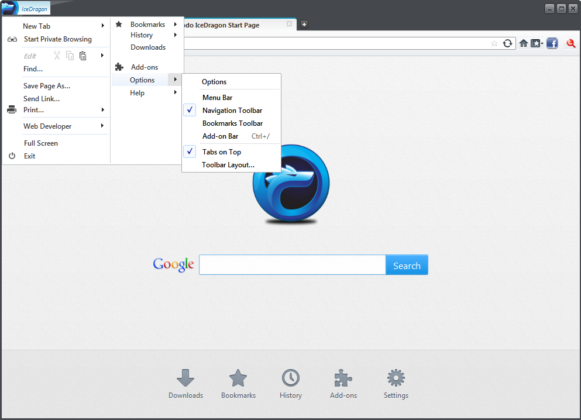Open Toolbar Layout... entry
Image resolution: width=581 pixels, height=420 pixels.
228,165
